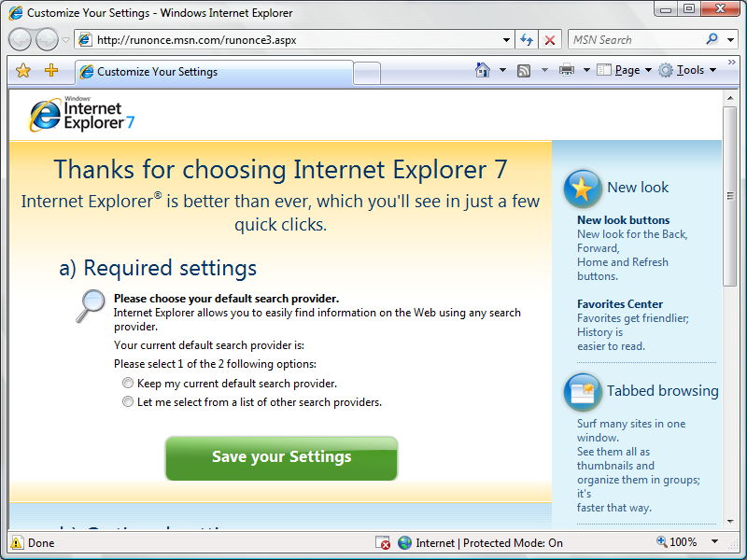747x560 pixels.
Task: Click the red Stop loading icon
Action: 550,40
